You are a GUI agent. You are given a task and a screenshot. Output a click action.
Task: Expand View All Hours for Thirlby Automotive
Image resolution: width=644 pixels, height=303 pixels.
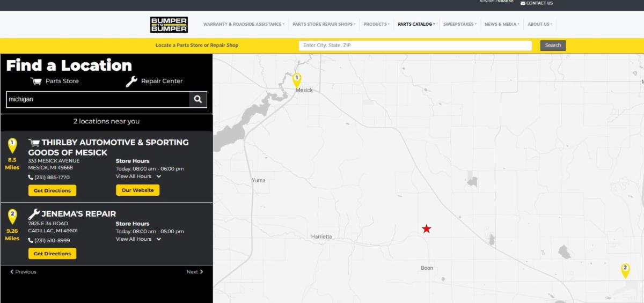pyautogui.click(x=138, y=176)
